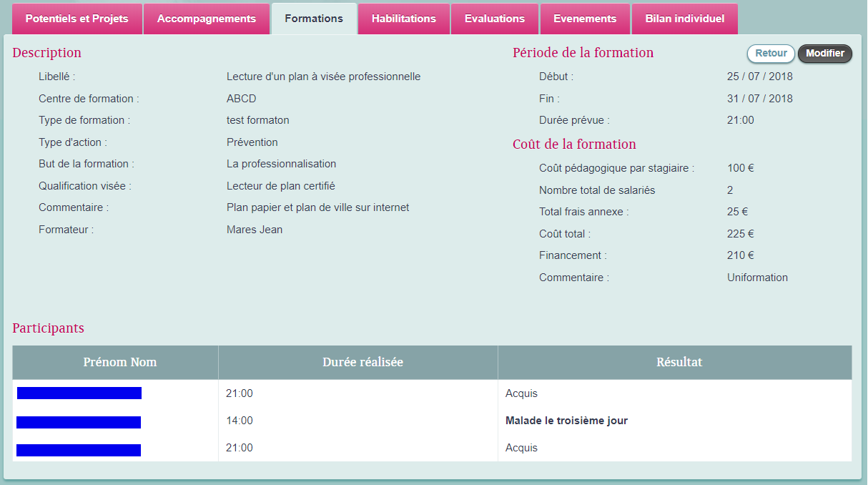Click the Retour button
The image size is (868, 485).
(771, 53)
